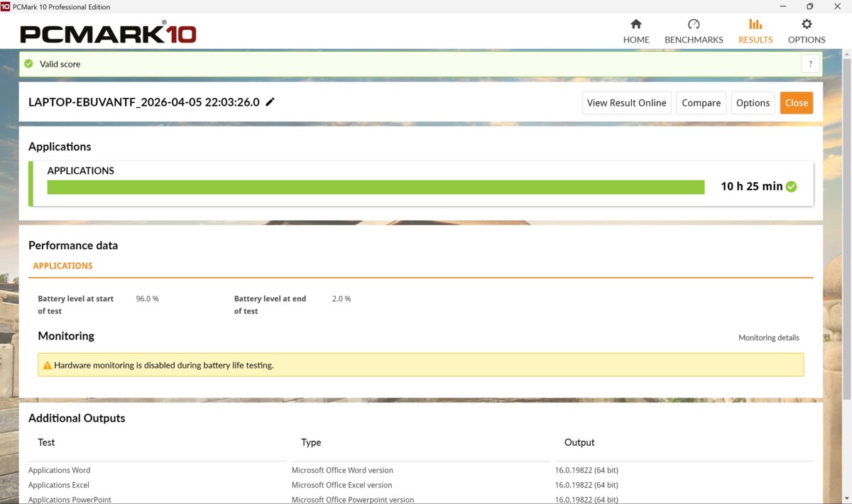Click the Compare button
Image resolution: width=852 pixels, height=504 pixels.
(x=701, y=103)
